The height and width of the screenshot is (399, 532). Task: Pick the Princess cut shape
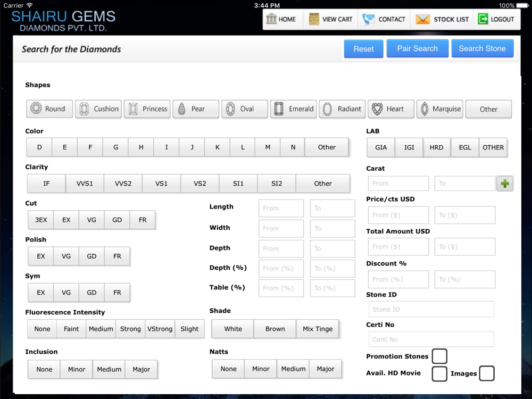tap(147, 109)
